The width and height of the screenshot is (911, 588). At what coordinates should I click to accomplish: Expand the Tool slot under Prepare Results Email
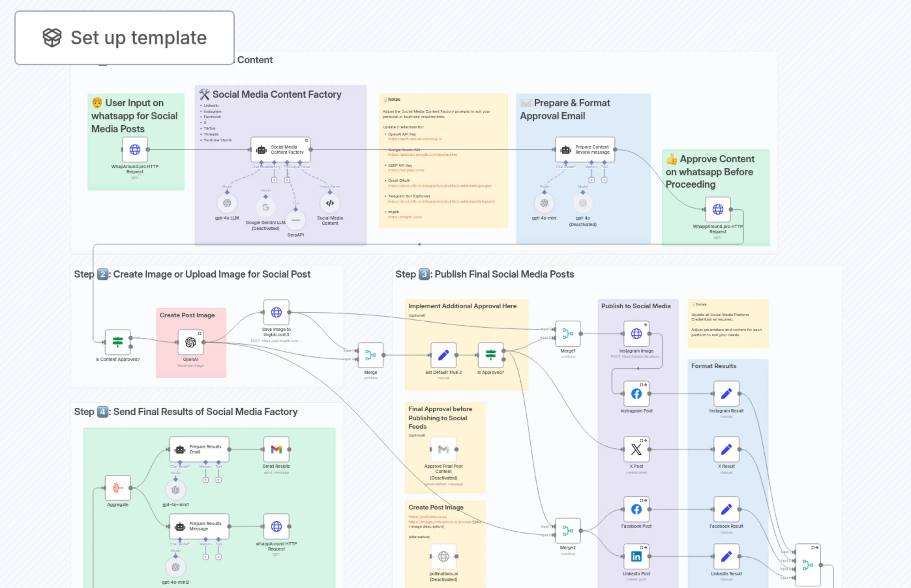218,480
